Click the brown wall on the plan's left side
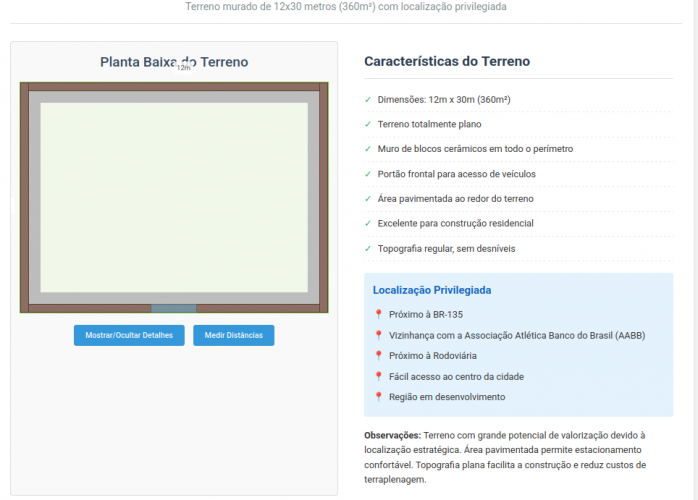The height and width of the screenshot is (500, 698). coord(24,197)
